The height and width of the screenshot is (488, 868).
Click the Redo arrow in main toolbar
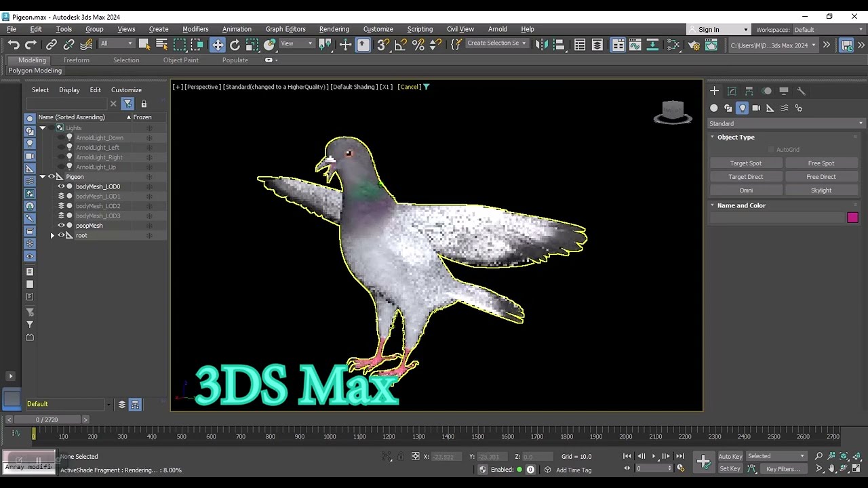(x=31, y=45)
